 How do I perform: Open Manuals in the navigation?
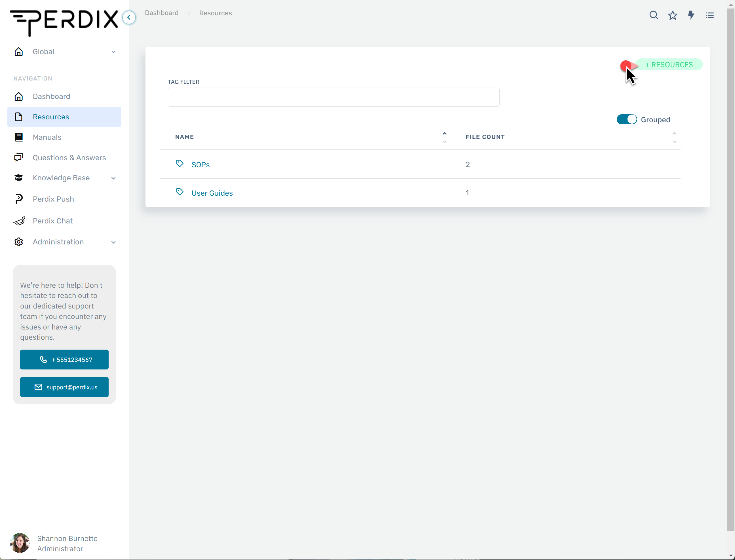tap(64, 137)
